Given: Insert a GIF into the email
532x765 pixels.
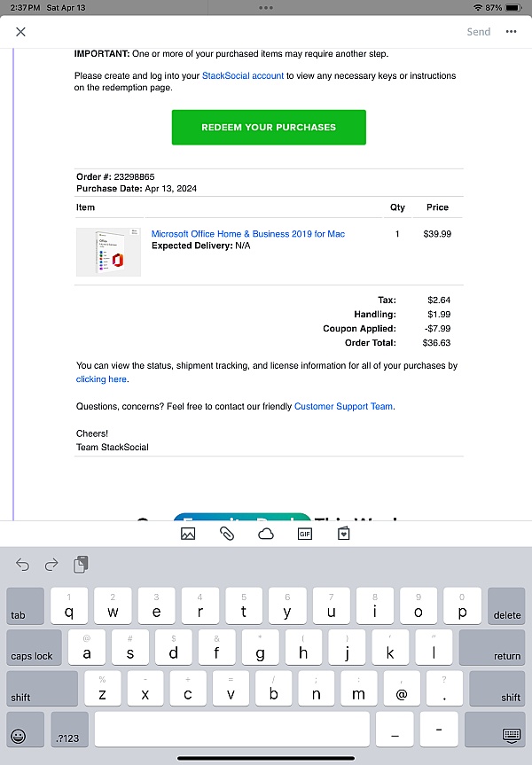Looking at the screenshot, I should (304, 534).
